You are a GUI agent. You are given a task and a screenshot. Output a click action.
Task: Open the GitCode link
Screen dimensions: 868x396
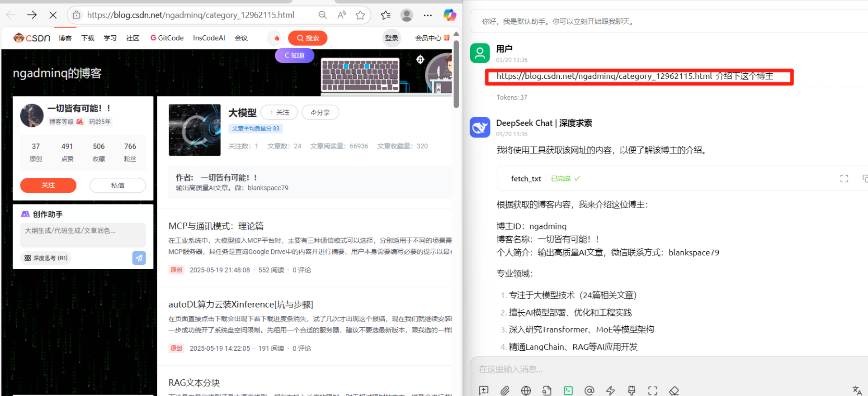pos(167,38)
